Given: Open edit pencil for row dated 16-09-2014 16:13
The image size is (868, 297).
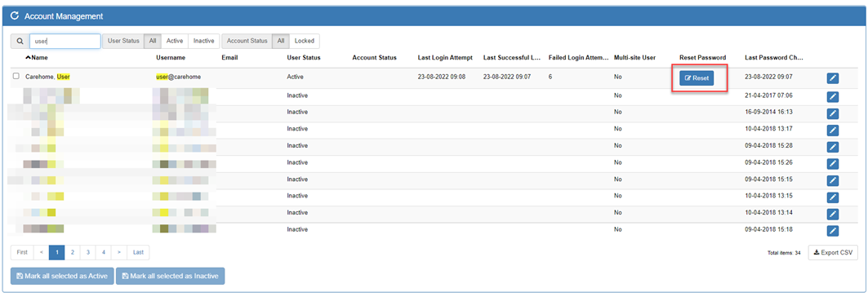Looking at the screenshot, I should [833, 113].
